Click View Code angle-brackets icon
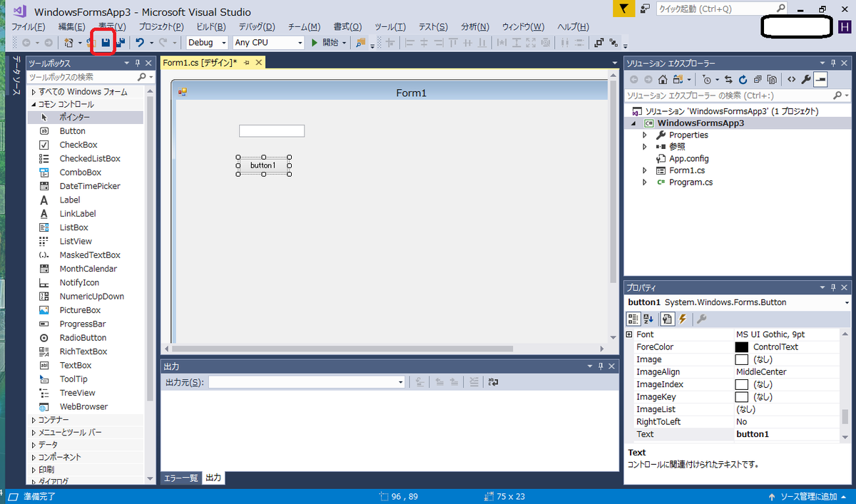The height and width of the screenshot is (504, 856). 792,79
